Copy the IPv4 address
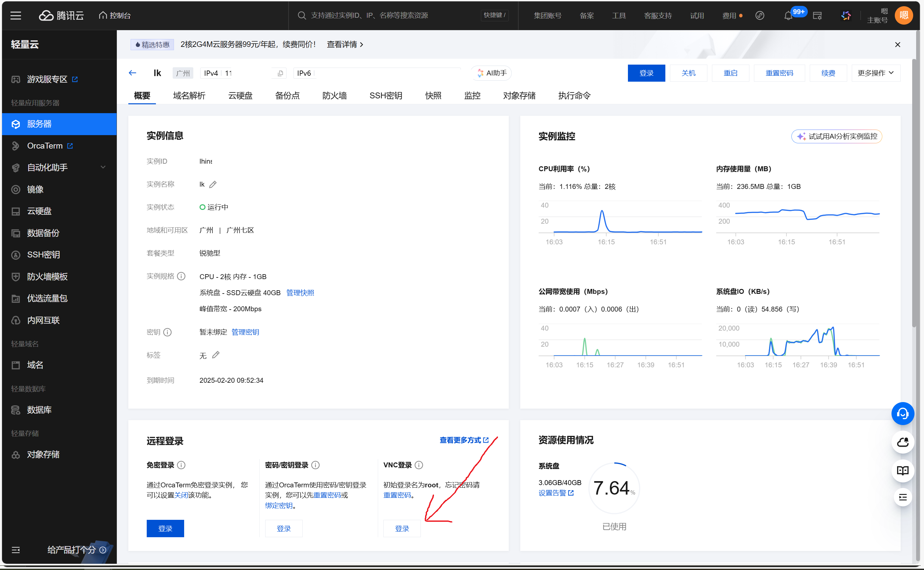The image size is (924, 570). click(280, 73)
